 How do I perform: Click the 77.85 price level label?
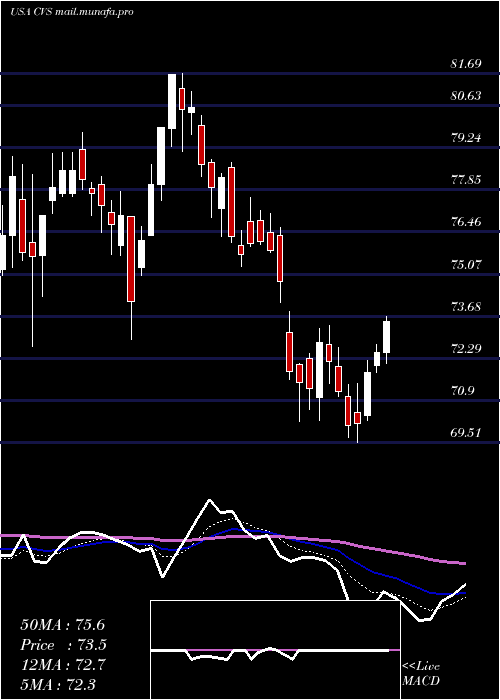point(466,179)
